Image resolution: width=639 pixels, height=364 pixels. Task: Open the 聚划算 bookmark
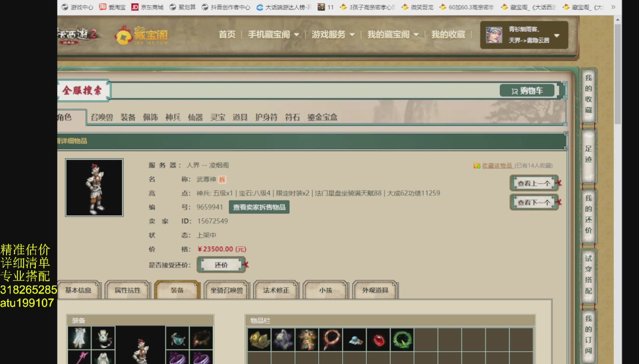(x=183, y=7)
